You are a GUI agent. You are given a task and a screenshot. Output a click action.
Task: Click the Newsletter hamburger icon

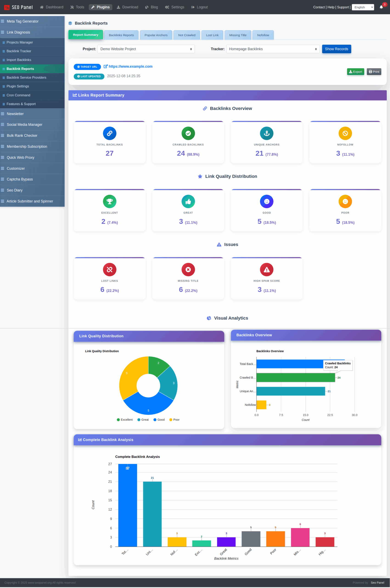click(3, 114)
